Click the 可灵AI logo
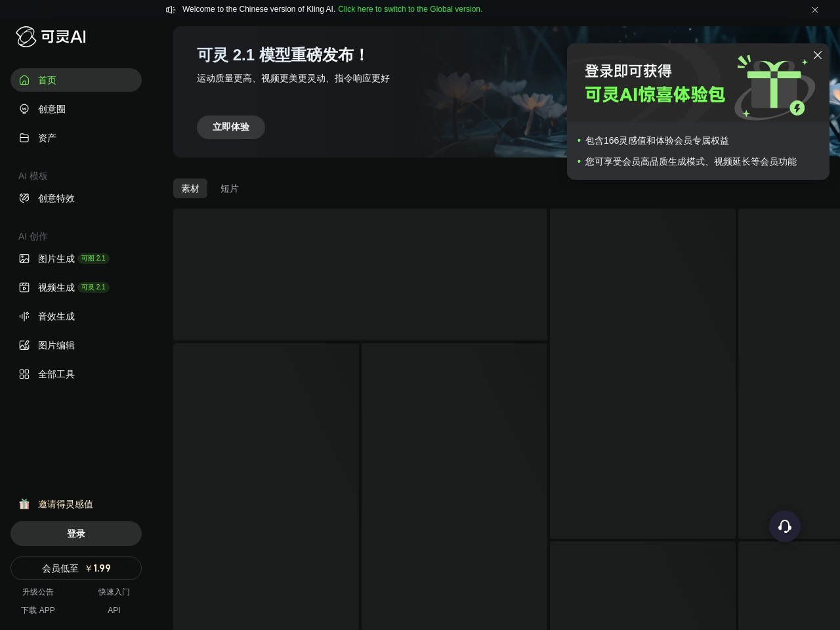 coord(51,37)
